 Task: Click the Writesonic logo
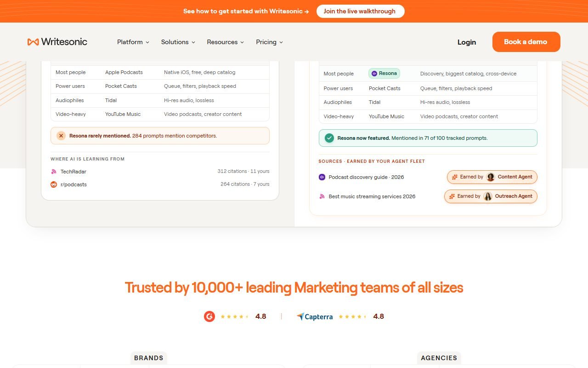tap(57, 42)
